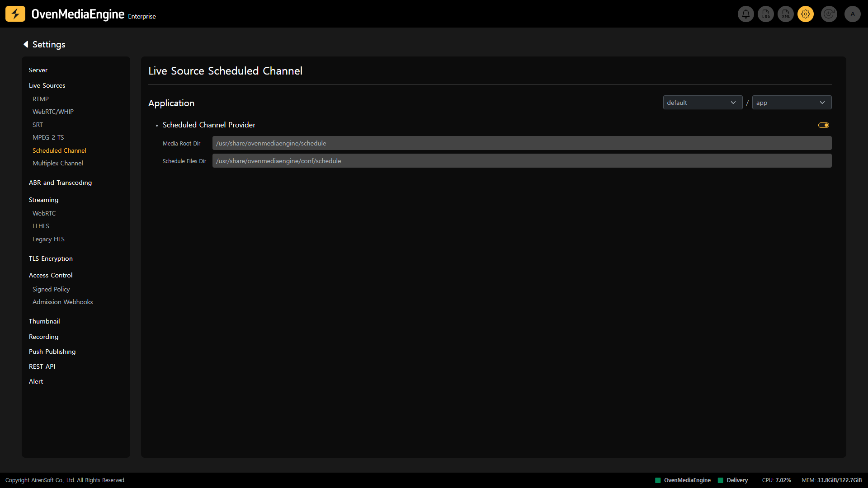
Task: Open ABR and Transcoding settings
Action: point(60,183)
